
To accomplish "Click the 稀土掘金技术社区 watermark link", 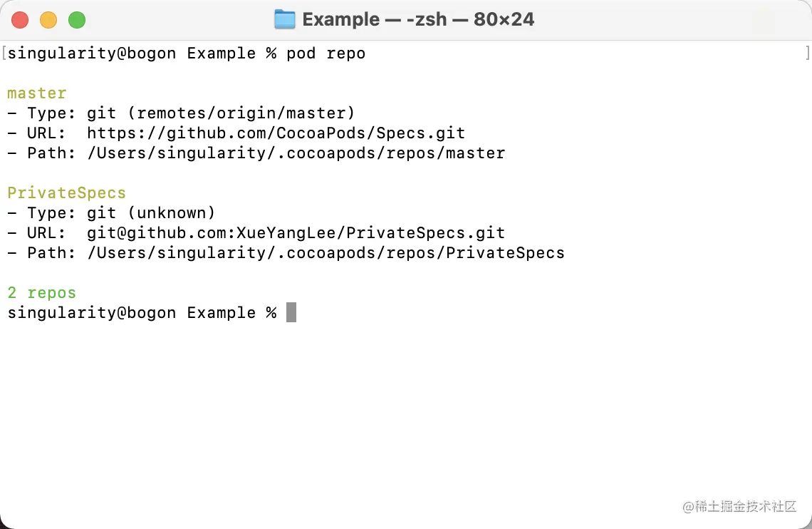I will point(739,507).
